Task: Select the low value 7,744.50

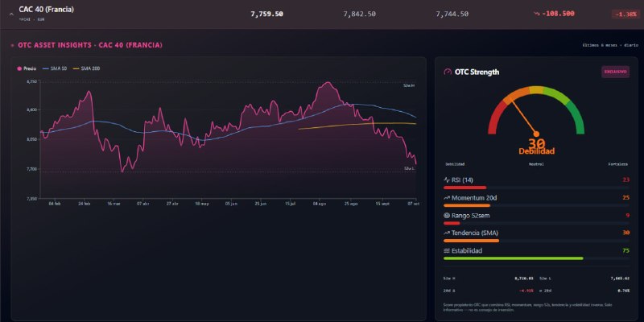Action: 452,14
